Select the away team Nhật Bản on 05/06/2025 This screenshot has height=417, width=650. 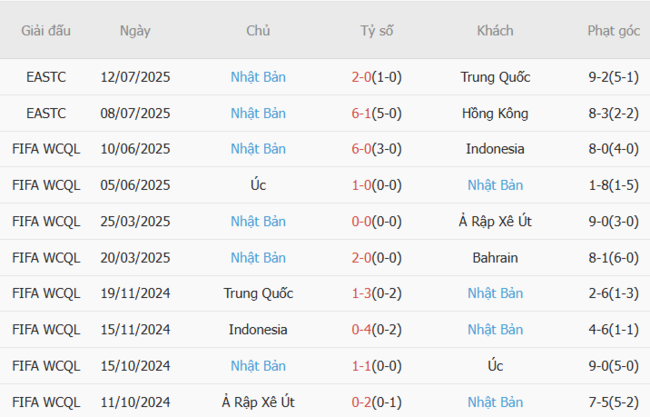point(495,185)
